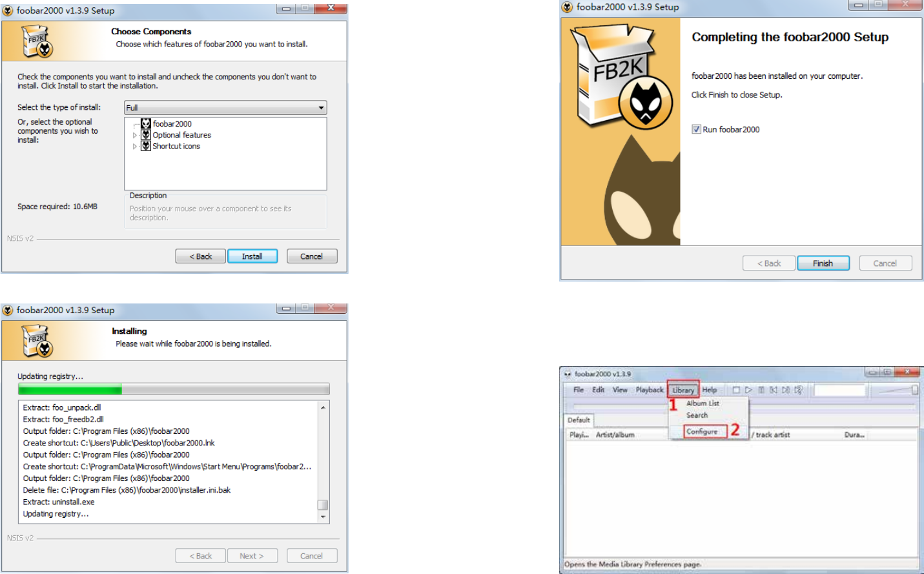Click Next in the Installing window

tap(252, 556)
